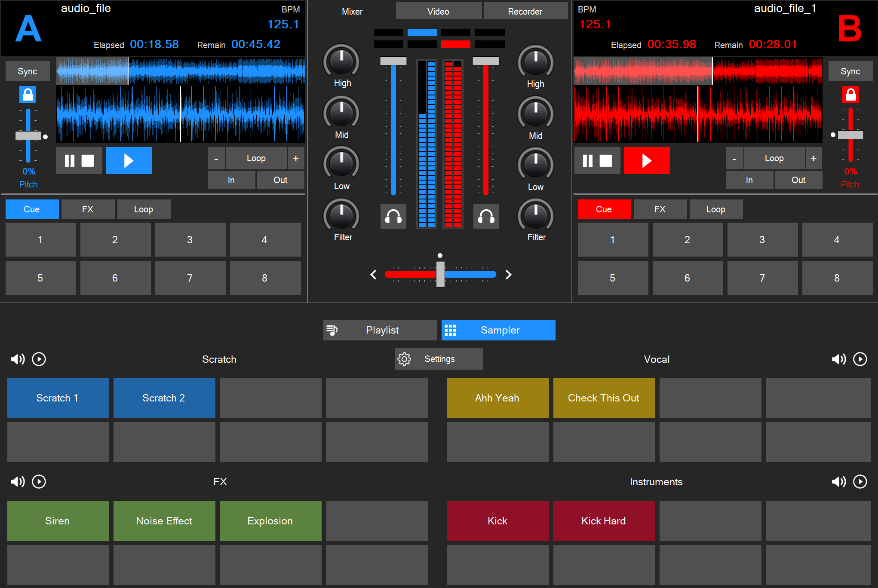Play the FX sampler bank
Screen dimensions: 878x588
pos(39,481)
